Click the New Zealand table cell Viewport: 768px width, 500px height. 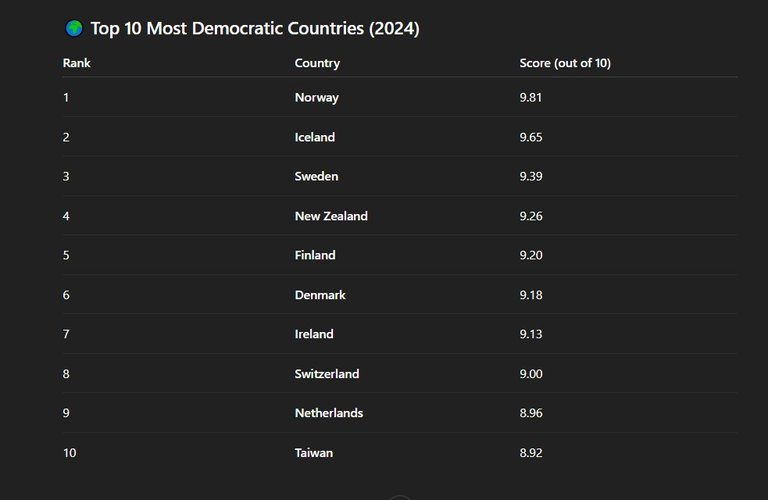pyautogui.click(x=331, y=216)
